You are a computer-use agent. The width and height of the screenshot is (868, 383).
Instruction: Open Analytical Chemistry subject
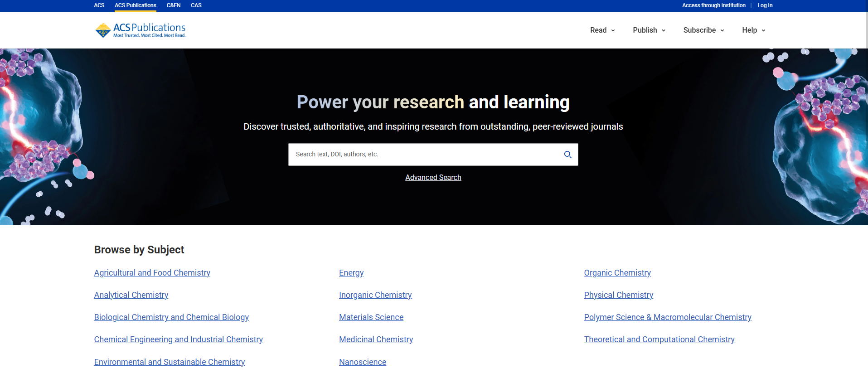[x=131, y=295]
